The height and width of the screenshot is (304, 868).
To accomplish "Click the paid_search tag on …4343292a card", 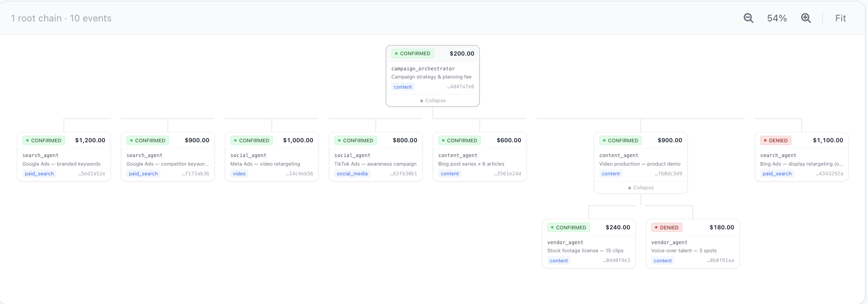I will coord(777,174).
